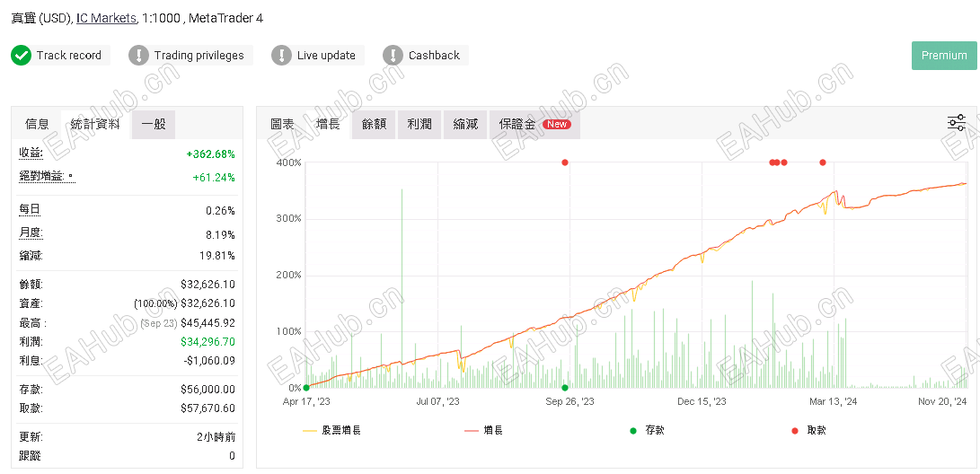Click the rightmost red withdrawal dot near Mar 13
The height and width of the screenshot is (474, 980).
point(823,162)
